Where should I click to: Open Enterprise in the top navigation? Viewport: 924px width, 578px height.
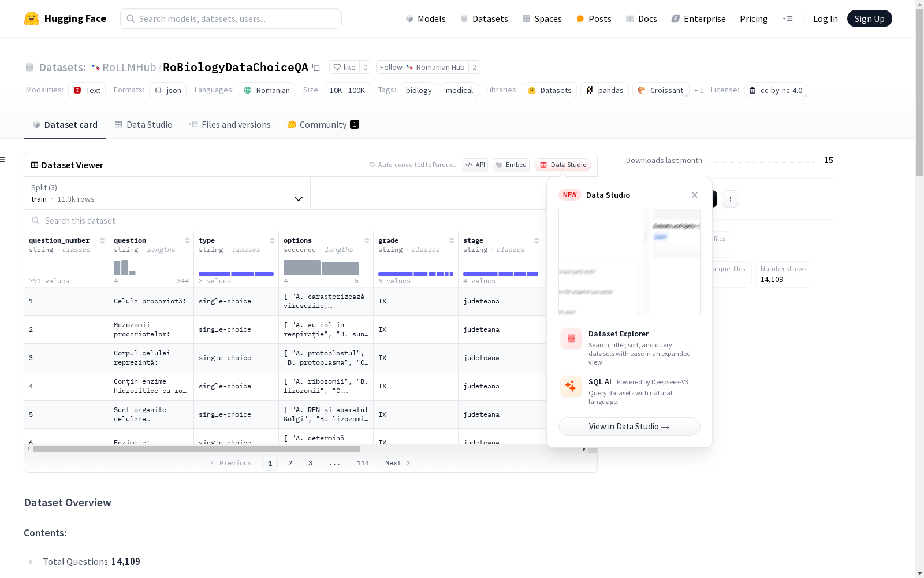tap(699, 18)
